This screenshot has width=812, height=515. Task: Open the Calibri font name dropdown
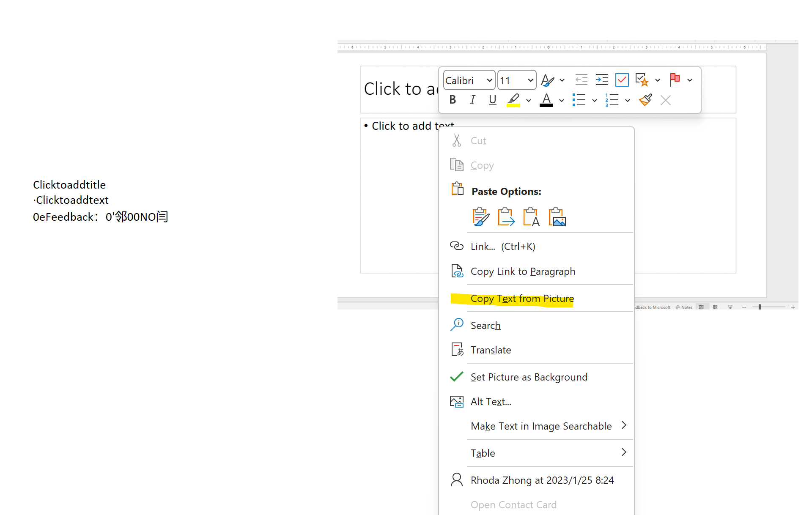[489, 80]
